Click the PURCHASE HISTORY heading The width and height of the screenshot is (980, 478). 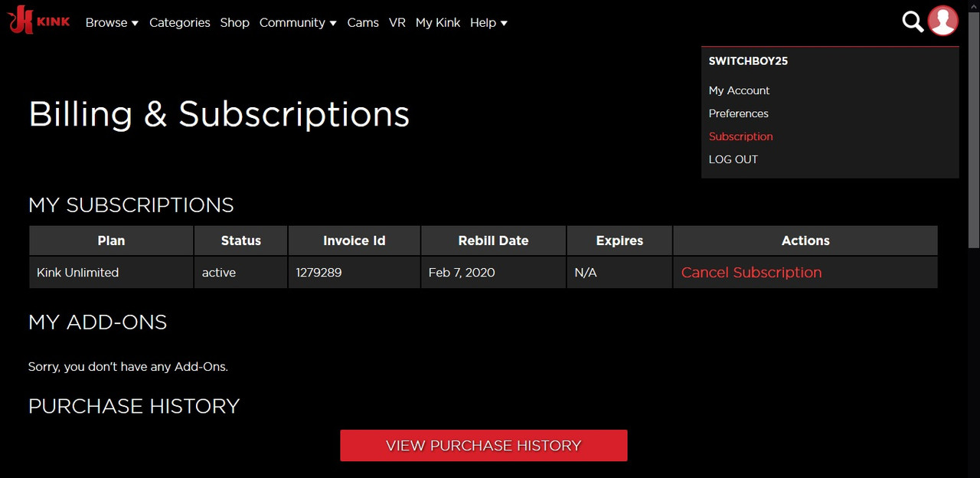[x=134, y=406]
